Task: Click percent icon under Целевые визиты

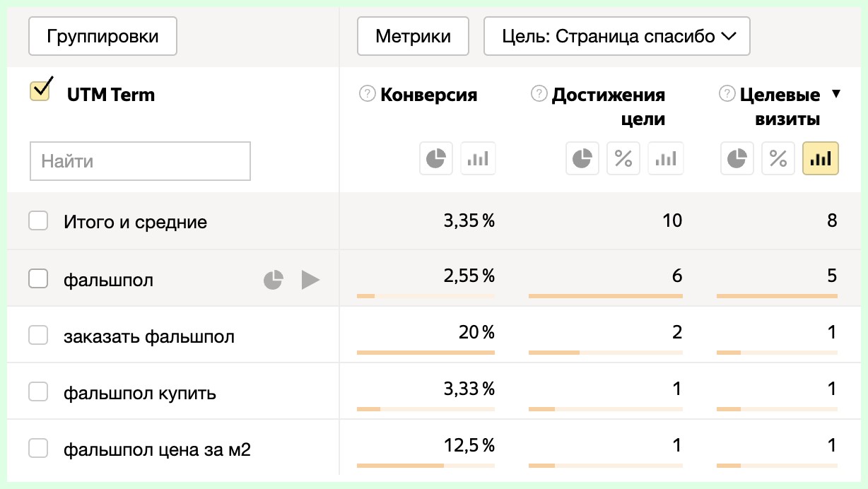Action: point(778,158)
